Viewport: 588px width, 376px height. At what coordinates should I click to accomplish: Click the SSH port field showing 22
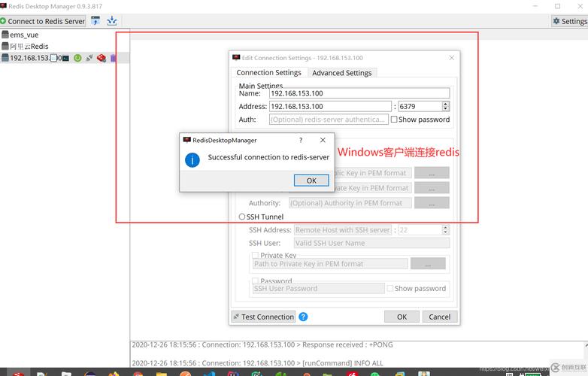420,230
